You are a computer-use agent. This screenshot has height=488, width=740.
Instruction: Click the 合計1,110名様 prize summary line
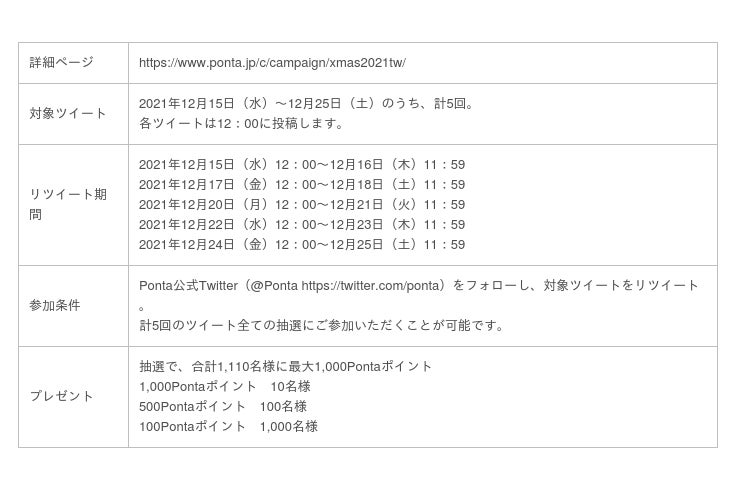286,367
